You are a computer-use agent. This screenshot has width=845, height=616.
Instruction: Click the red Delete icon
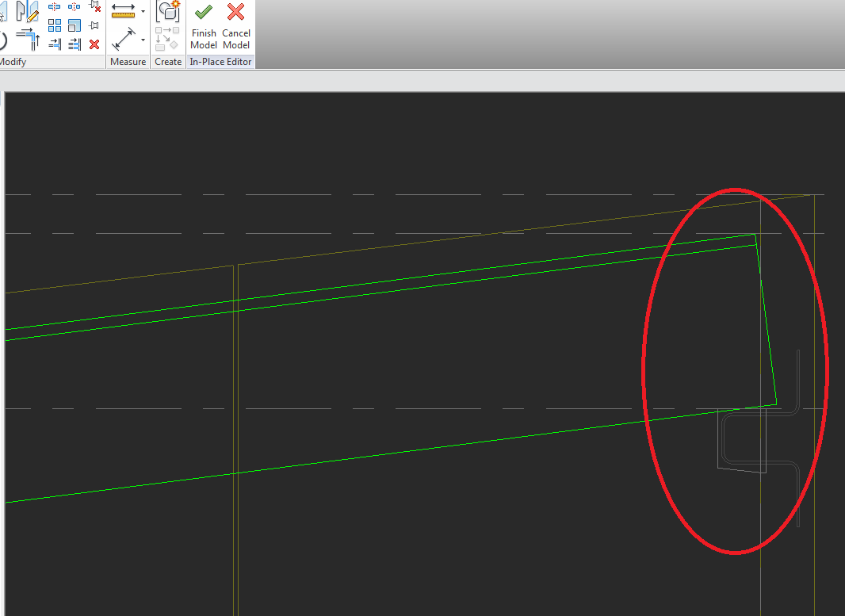(94, 44)
